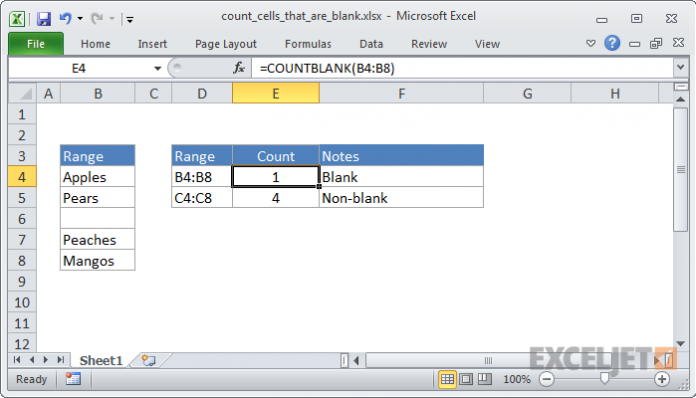696x398 pixels.
Task: Minimize the ribbon with the caret icon
Action: (590, 43)
